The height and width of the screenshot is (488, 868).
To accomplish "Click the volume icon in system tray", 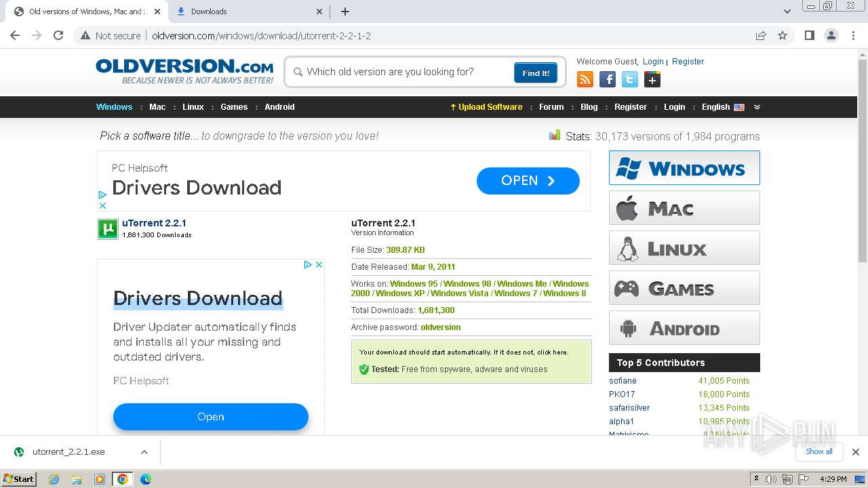I will click(x=771, y=479).
